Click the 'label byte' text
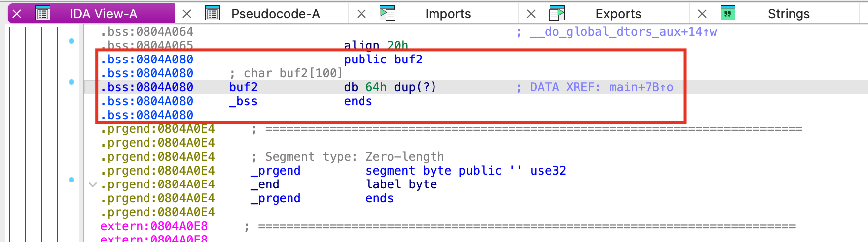The height and width of the screenshot is (242, 868). pos(401,184)
